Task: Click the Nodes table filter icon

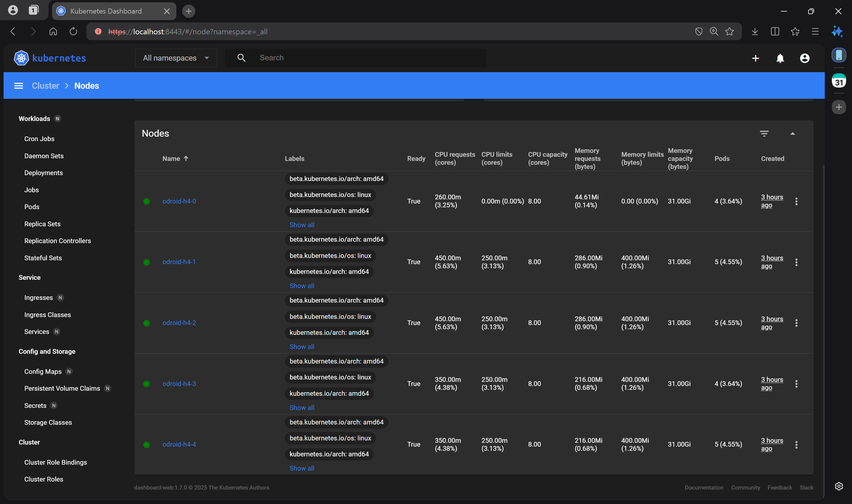Action: click(x=764, y=133)
